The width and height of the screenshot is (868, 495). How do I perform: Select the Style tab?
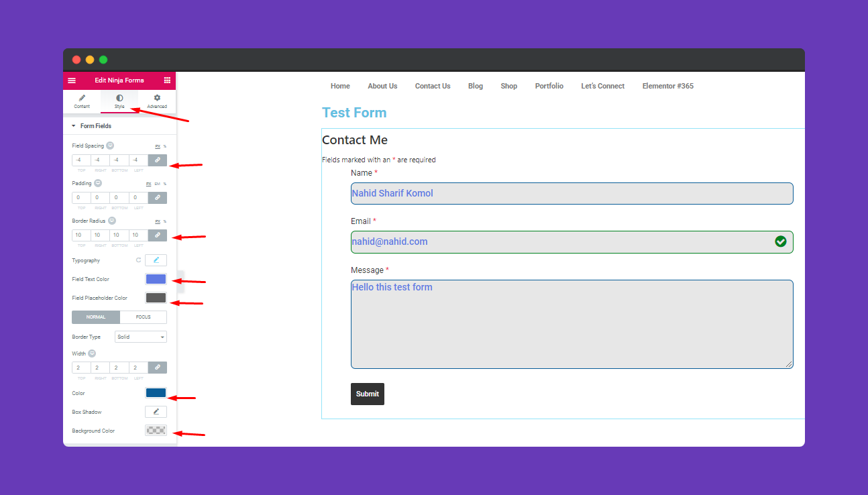tap(119, 101)
